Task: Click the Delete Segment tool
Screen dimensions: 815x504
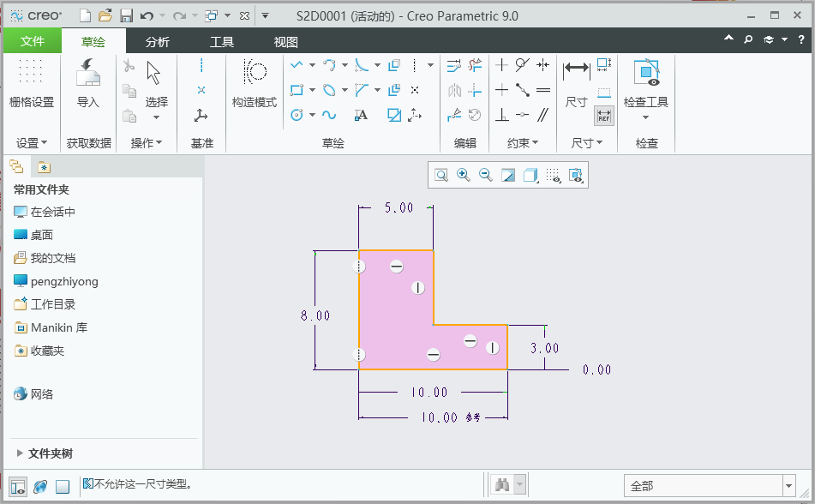Action: [x=475, y=65]
